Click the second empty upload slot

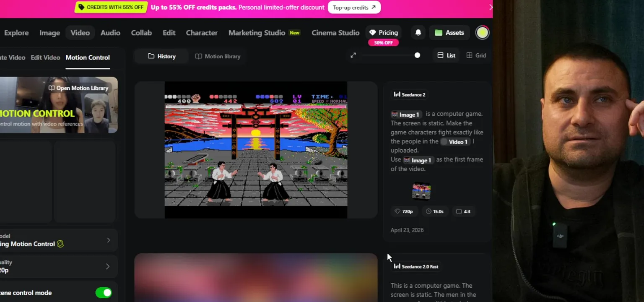coord(85,182)
